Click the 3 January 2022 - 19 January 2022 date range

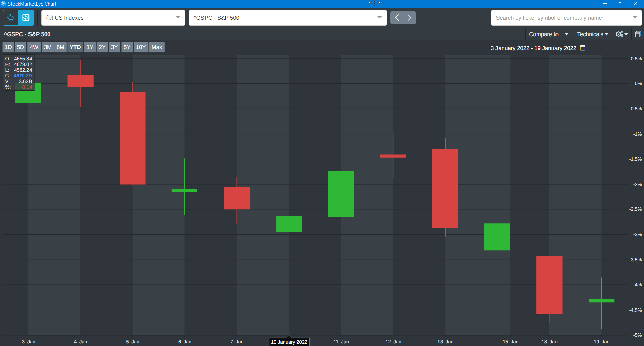click(533, 48)
